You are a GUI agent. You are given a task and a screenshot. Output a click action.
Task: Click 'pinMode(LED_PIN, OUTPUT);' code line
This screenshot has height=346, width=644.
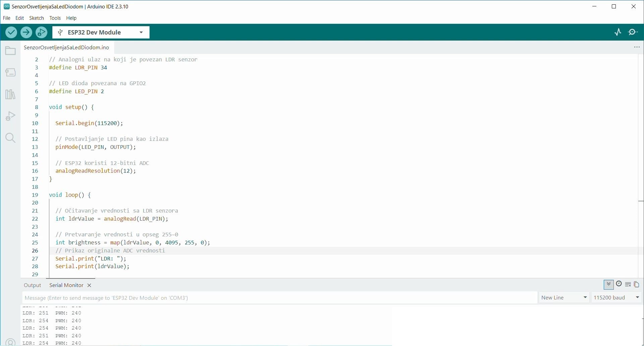(96, 147)
